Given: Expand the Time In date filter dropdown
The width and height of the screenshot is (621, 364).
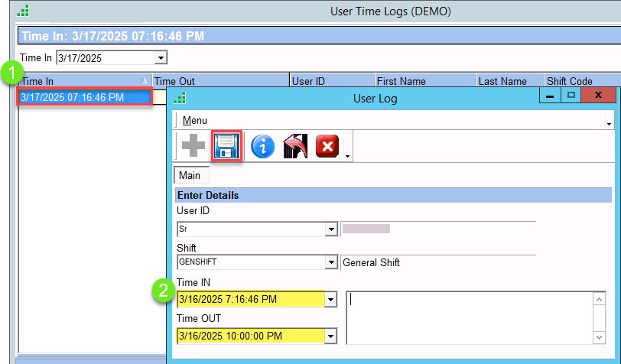Looking at the screenshot, I should (x=161, y=58).
